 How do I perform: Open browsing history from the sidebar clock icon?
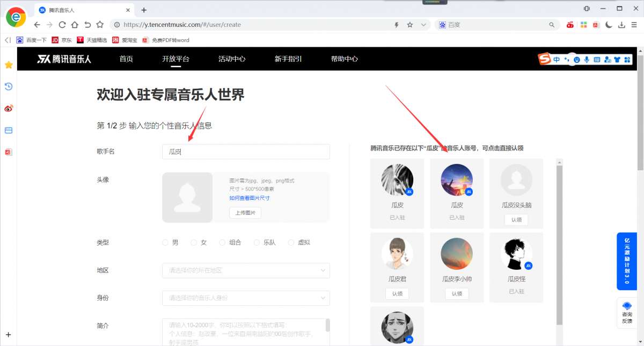pyautogui.click(x=8, y=86)
